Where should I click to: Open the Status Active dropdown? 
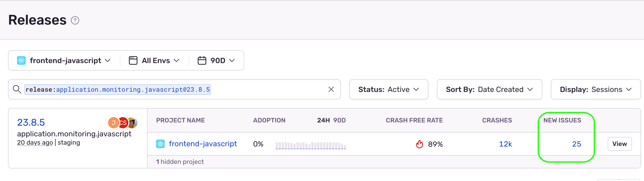pos(388,89)
